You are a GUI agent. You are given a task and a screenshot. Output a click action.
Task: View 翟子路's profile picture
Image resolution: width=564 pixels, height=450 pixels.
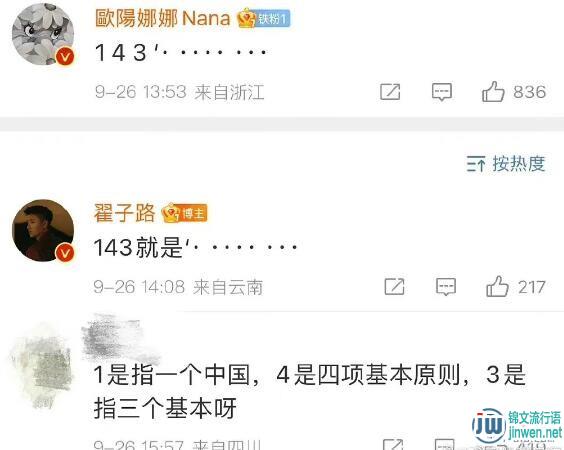pos(43,230)
